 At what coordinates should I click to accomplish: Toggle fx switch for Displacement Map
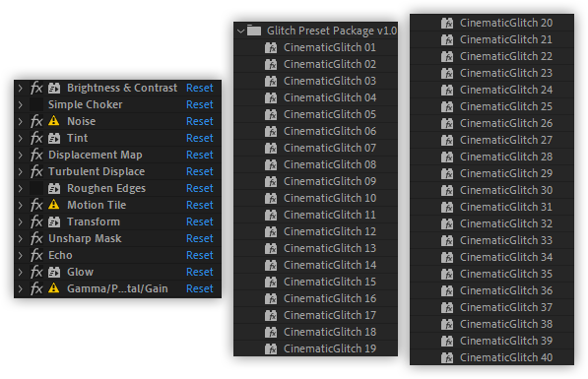click(x=36, y=155)
